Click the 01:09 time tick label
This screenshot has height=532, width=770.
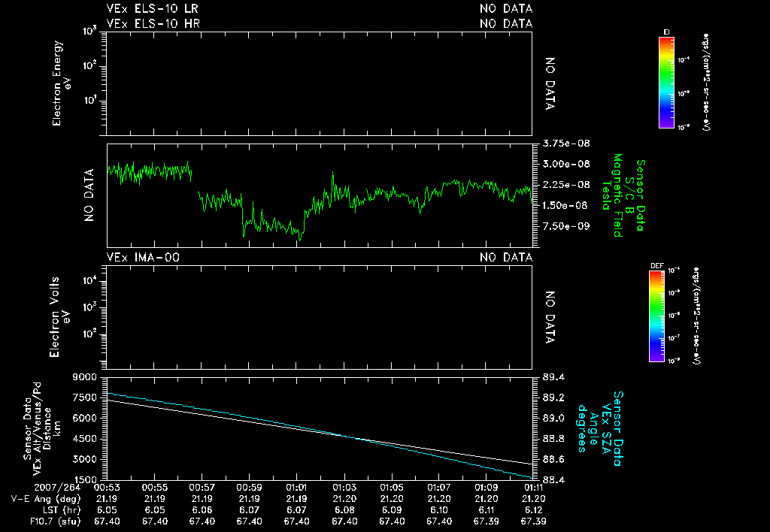487,488
